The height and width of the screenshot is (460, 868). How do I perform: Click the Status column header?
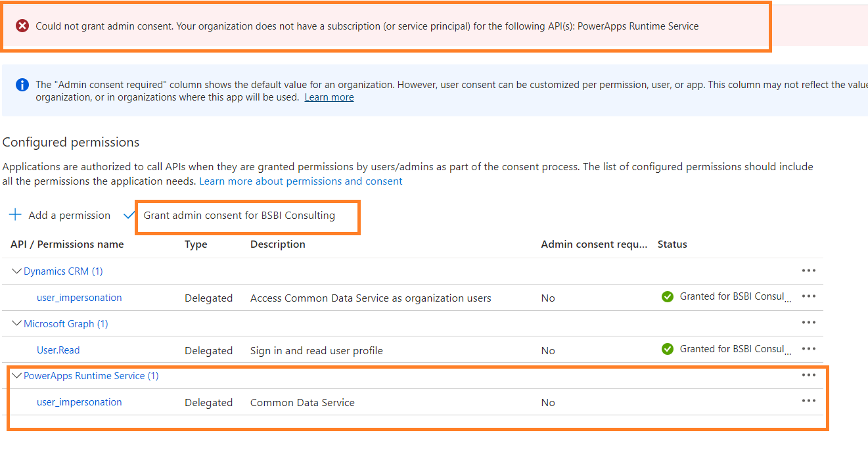click(672, 244)
